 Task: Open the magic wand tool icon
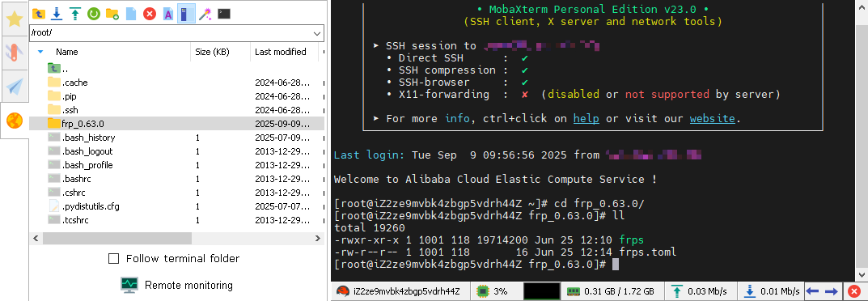[205, 14]
